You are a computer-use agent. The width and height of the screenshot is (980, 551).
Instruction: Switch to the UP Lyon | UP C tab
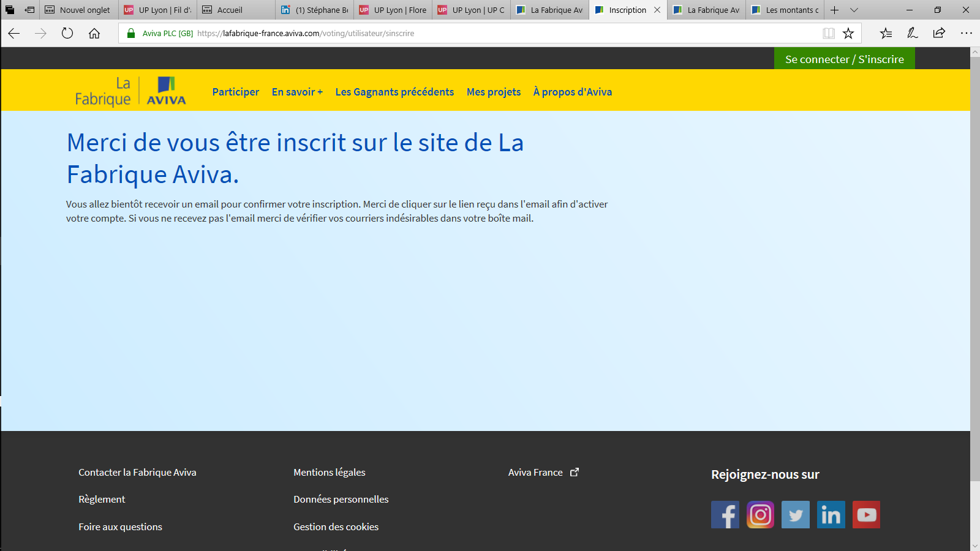click(471, 10)
